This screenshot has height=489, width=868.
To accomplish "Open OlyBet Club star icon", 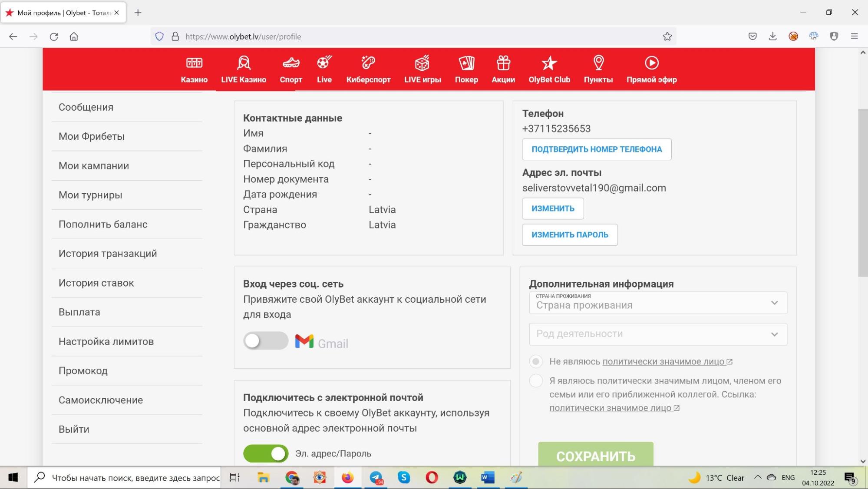I will click(x=549, y=63).
